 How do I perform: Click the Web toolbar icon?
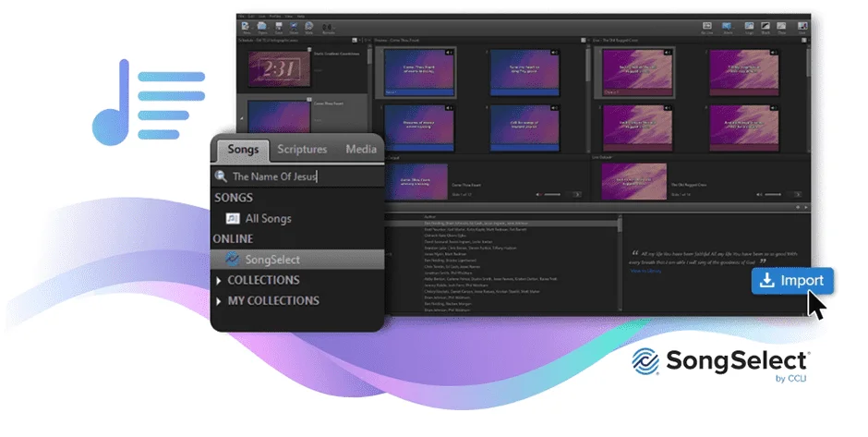[309, 27]
